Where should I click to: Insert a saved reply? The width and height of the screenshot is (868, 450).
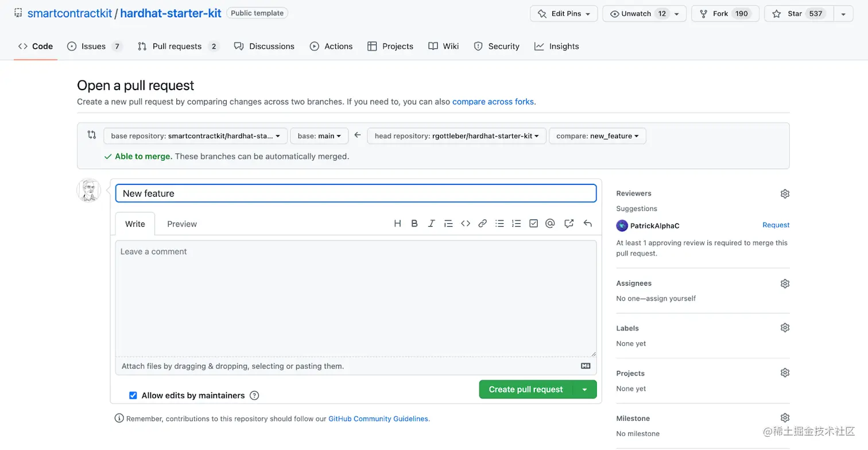[x=587, y=224]
